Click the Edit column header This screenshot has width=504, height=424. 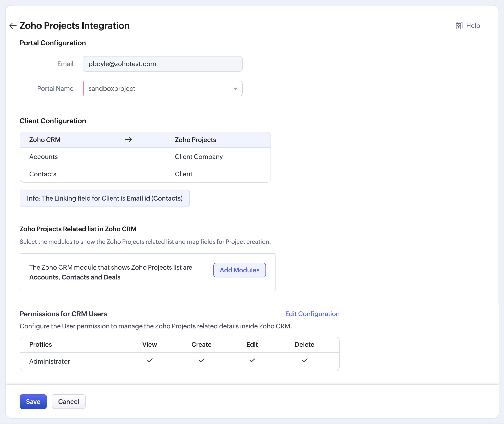point(252,344)
